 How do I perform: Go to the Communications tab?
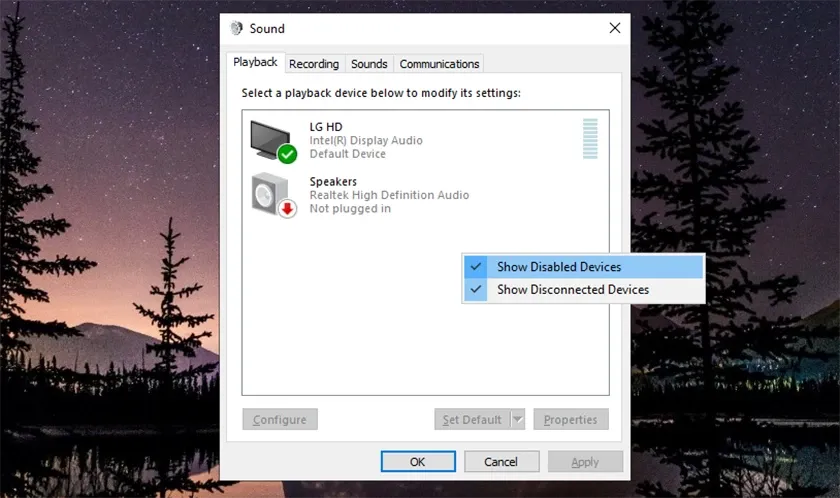439,64
